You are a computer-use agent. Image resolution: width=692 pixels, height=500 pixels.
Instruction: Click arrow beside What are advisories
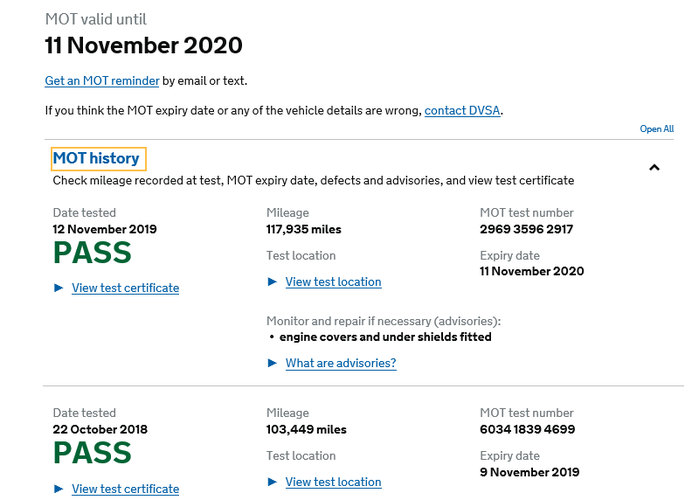tap(272, 363)
